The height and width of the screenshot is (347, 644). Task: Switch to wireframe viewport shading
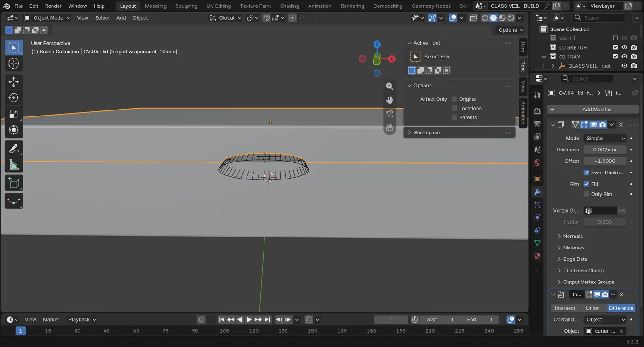(x=485, y=18)
